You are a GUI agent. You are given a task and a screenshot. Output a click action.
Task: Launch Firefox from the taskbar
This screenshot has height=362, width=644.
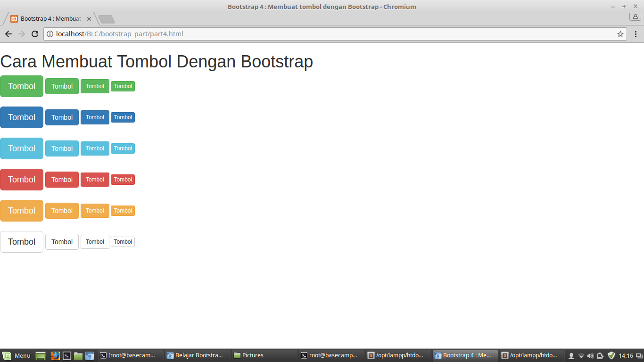pos(55,355)
